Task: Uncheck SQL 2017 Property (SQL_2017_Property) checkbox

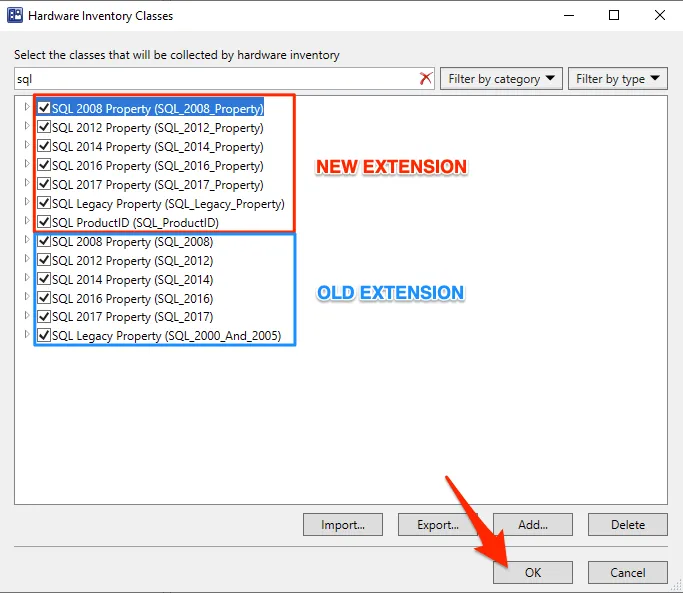Action: click(x=44, y=184)
